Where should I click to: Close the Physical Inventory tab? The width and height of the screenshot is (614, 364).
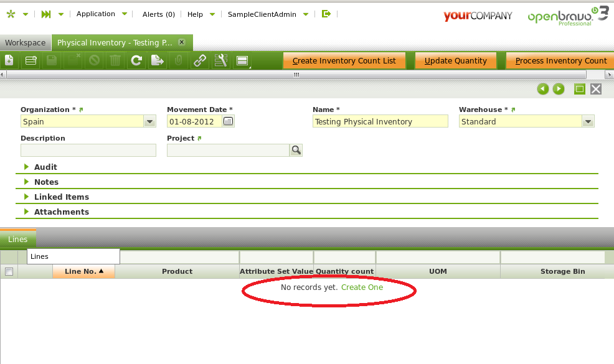[x=182, y=42]
